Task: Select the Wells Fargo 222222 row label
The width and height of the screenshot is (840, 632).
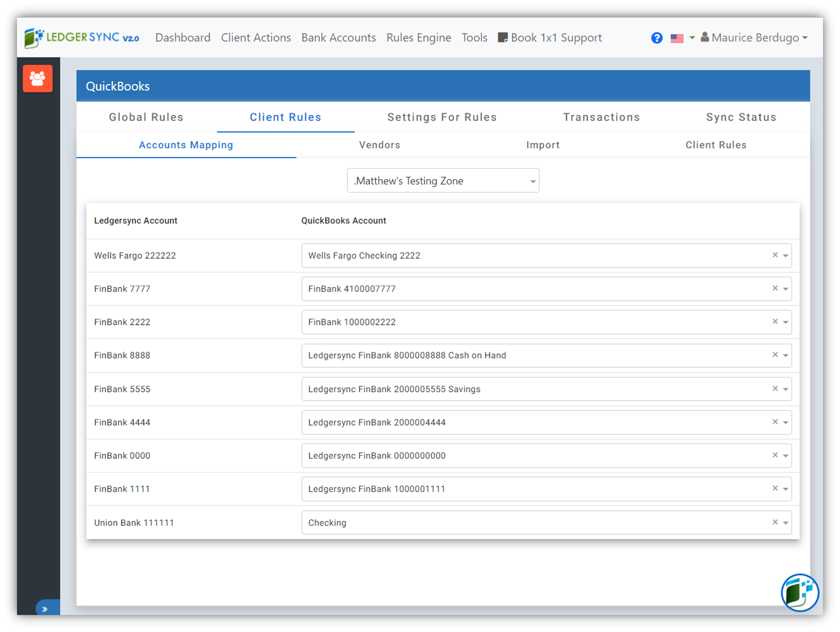Action: 135,256
